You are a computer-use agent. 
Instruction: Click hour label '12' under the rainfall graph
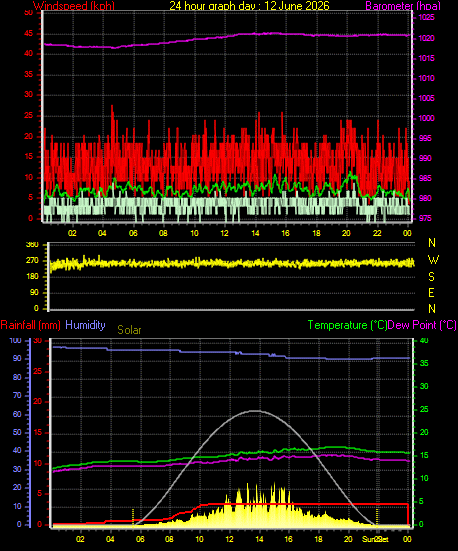click(x=230, y=539)
